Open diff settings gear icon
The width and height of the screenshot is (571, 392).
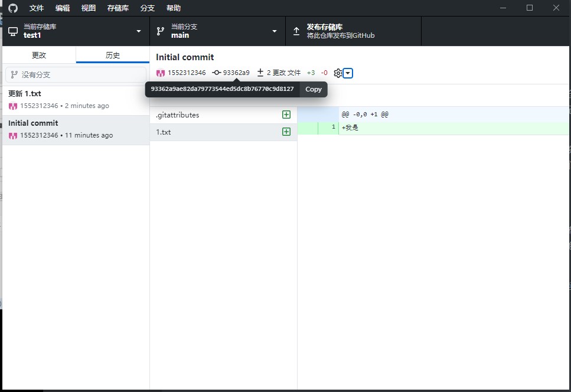pyautogui.click(x=338, y=73)
